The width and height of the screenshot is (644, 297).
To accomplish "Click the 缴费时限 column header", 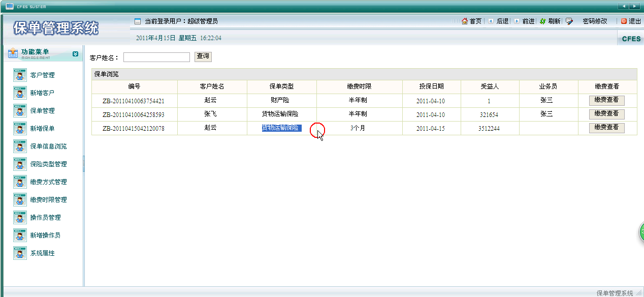I will click(x=360, y=87).
